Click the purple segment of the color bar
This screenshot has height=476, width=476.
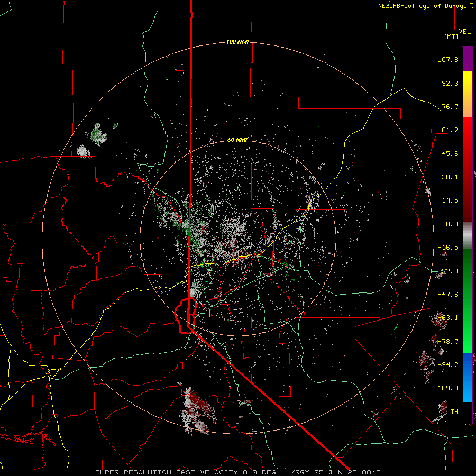coord(467,59)
